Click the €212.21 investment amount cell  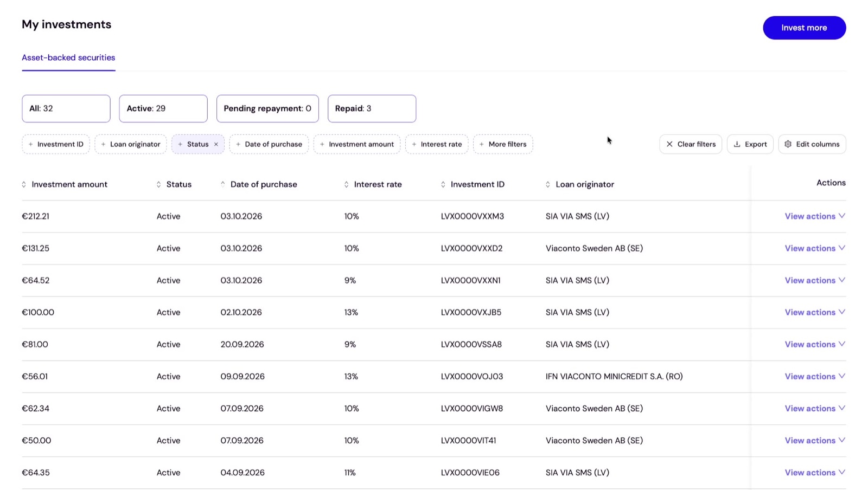35,216
